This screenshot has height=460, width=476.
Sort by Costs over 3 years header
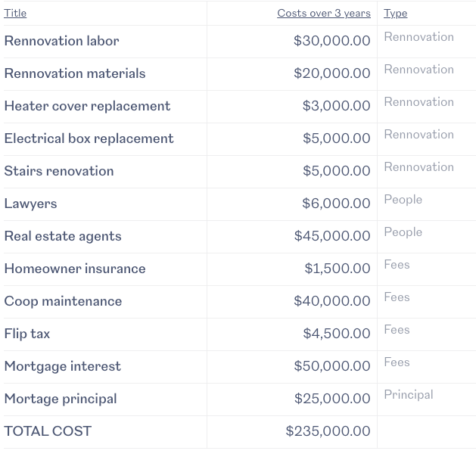(x=324, y=14)
